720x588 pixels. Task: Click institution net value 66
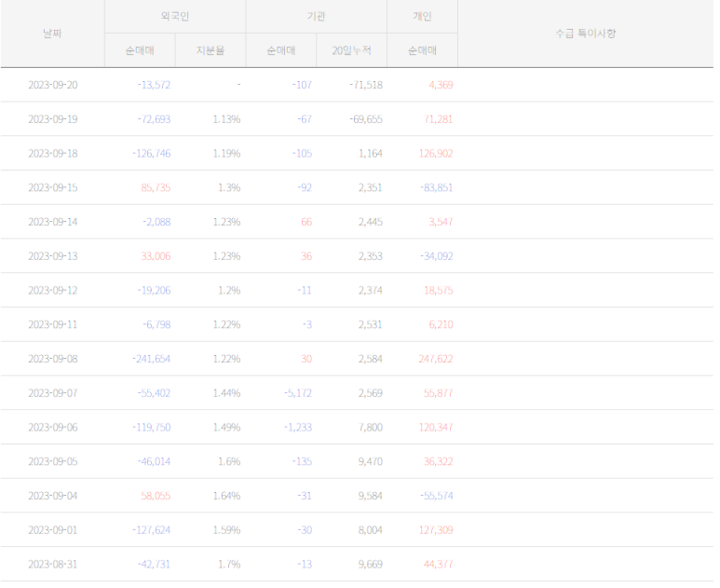(x=306, y=222)
